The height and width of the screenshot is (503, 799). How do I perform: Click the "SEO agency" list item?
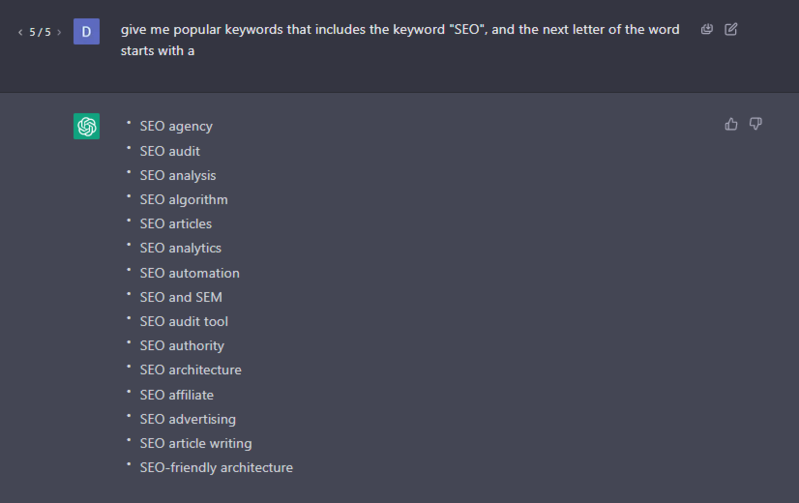click(176, 127)
